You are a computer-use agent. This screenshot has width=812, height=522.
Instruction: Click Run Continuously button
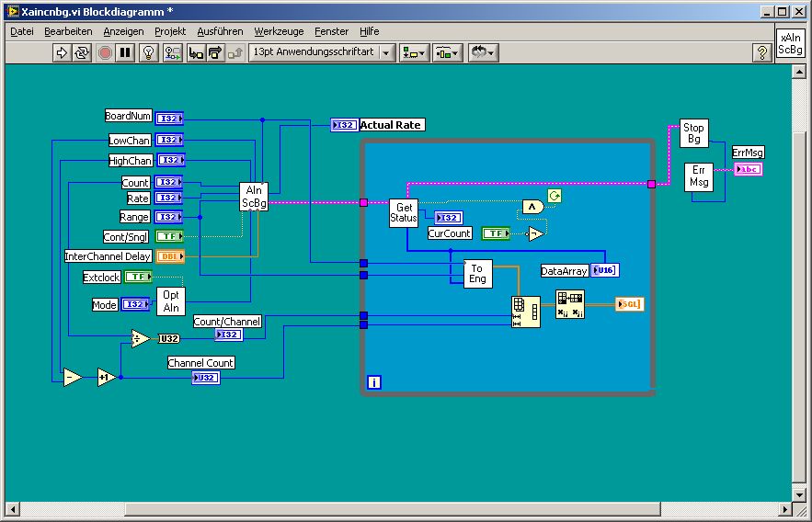(82, 52)
